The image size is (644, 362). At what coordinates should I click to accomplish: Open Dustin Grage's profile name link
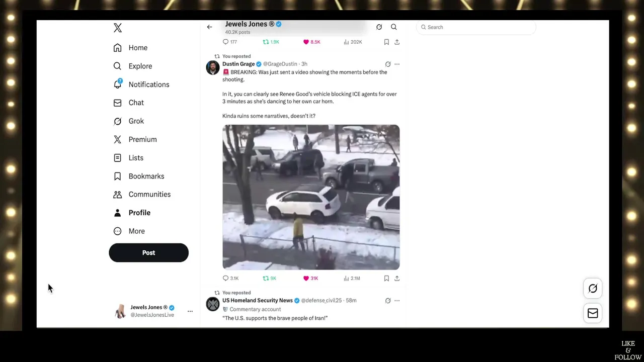tap(238, 64)
